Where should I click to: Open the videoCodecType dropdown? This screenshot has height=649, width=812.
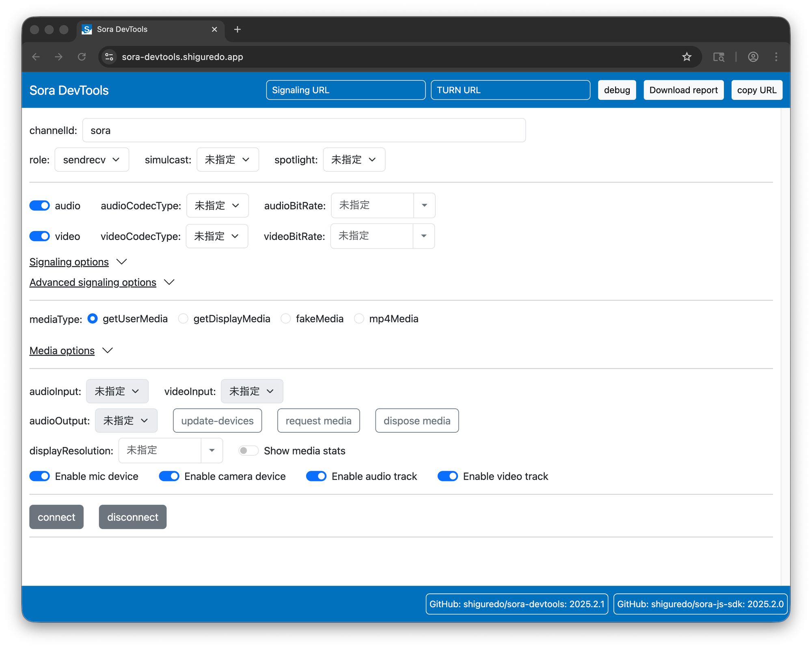tap(217, 236)
